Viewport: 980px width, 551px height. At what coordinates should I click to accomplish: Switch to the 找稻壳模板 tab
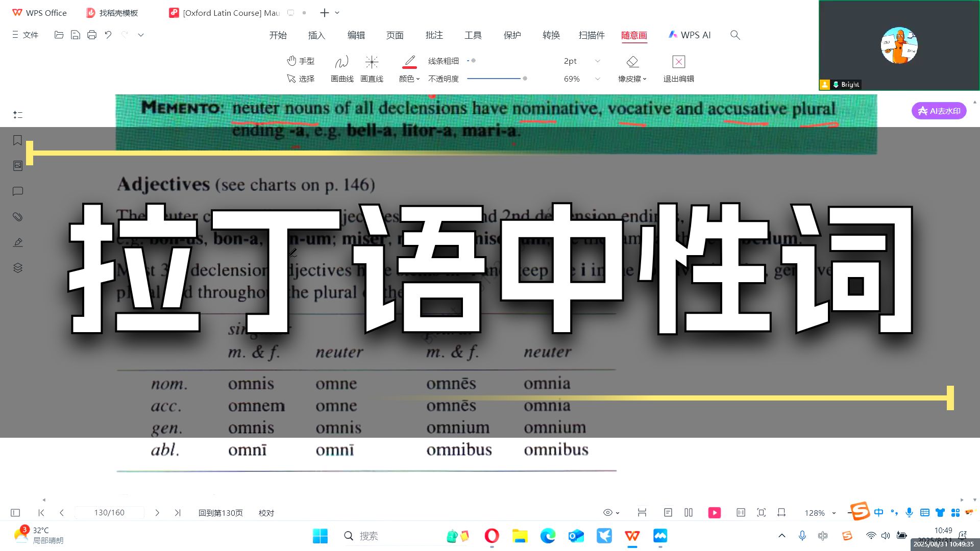click(x=112, y=13)
